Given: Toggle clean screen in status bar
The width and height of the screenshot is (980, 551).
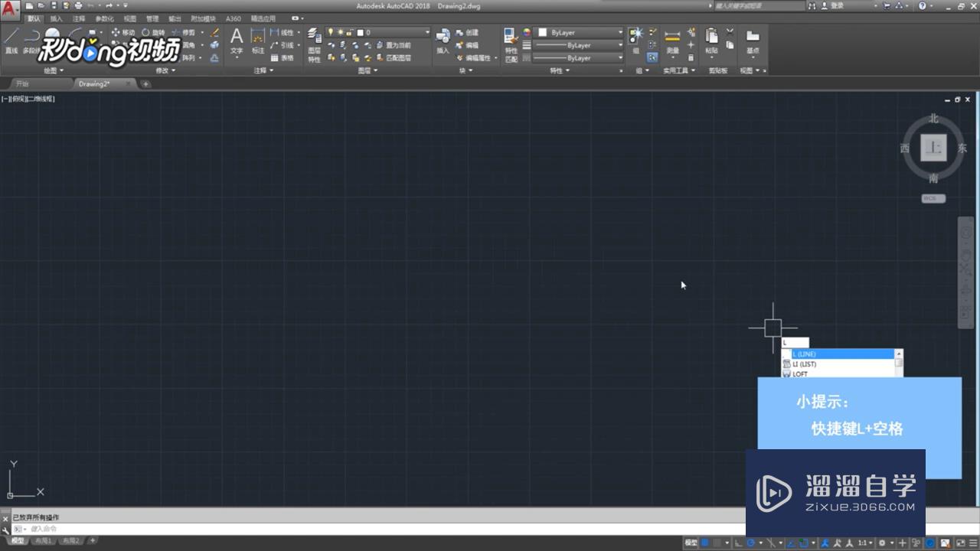Looking at the screenshot, I should coord(962,543).
